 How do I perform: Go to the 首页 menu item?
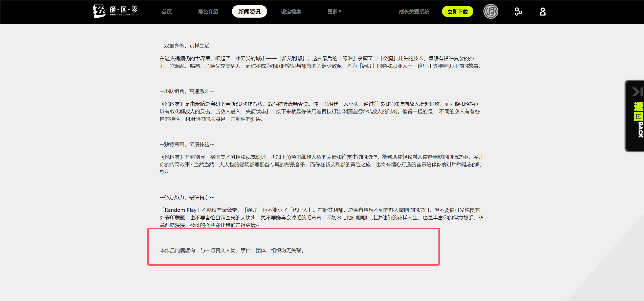tap(167, 12)
